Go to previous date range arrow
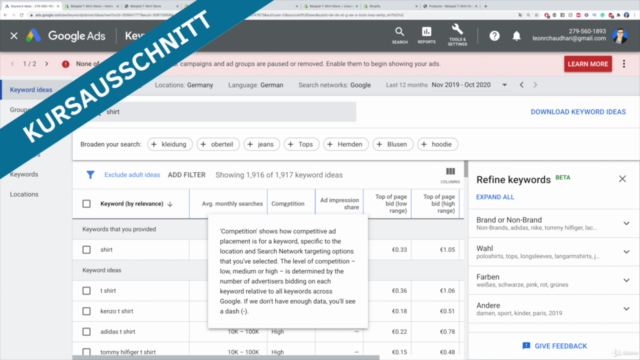 [522, 85]
